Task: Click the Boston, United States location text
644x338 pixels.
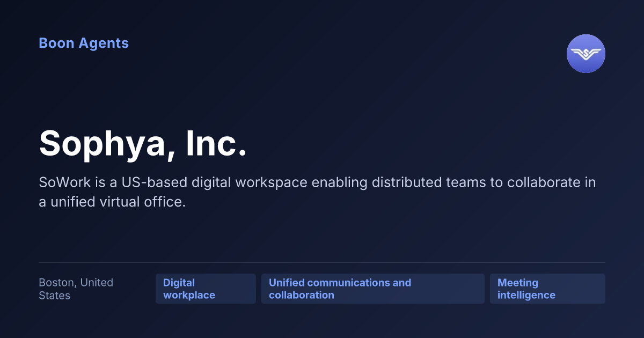Action: pos(76,289)
